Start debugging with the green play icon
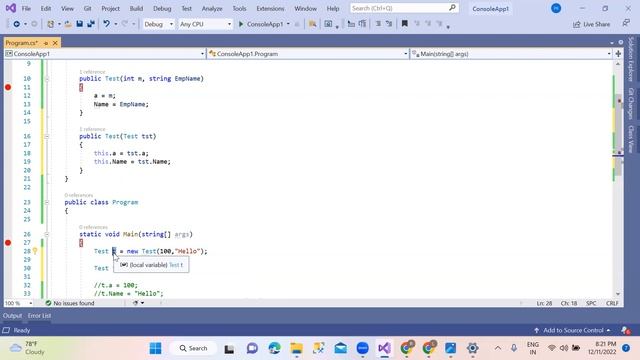The height and width of the screenshot is (360, 640). click(x=241, y=24)
